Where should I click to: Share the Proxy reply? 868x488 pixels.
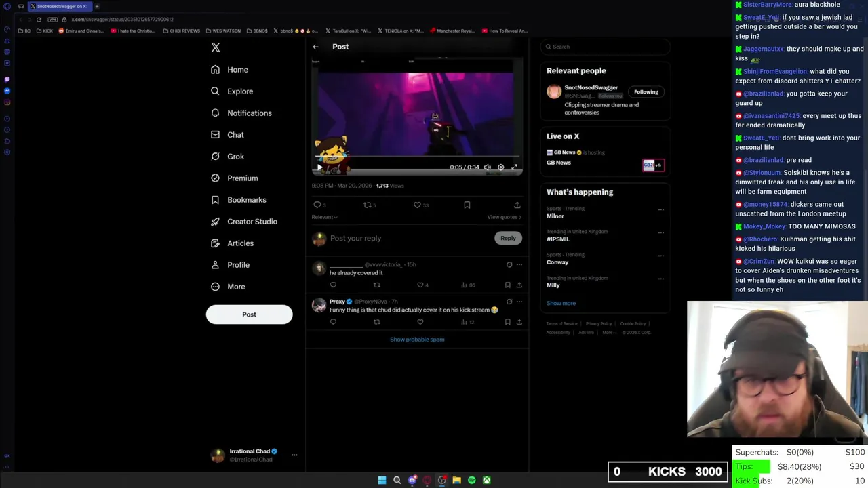click(519, 322)
